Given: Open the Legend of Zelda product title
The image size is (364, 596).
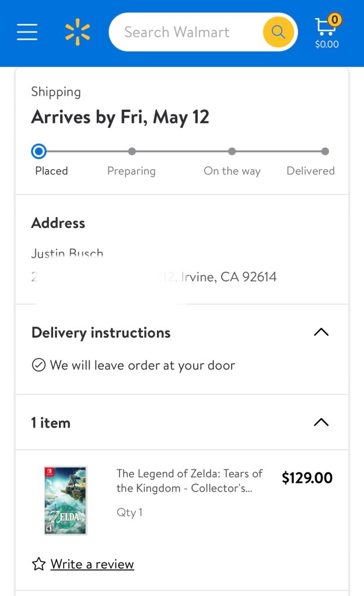Looking at the screenshot, I should point(190,481).
